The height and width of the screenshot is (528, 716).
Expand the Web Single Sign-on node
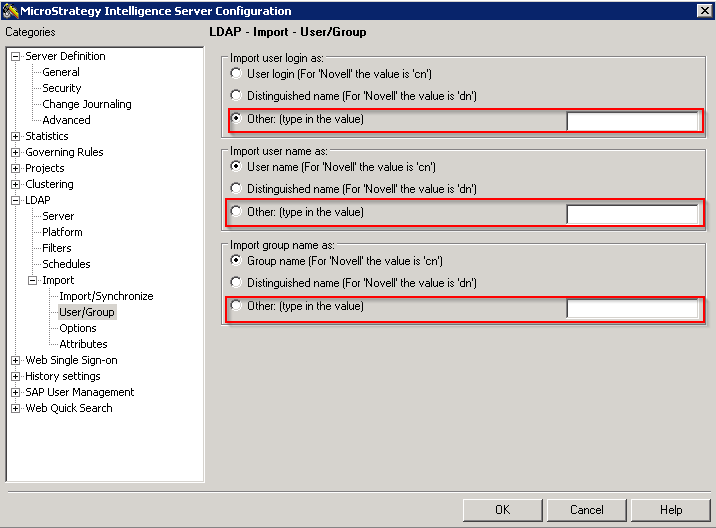16,360
